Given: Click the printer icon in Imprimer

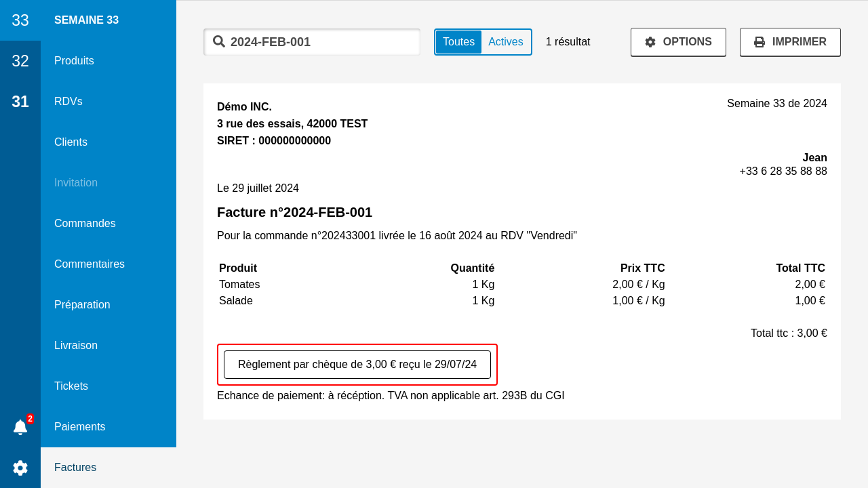Looking at the screenshot, I should (x=759, y=42).
